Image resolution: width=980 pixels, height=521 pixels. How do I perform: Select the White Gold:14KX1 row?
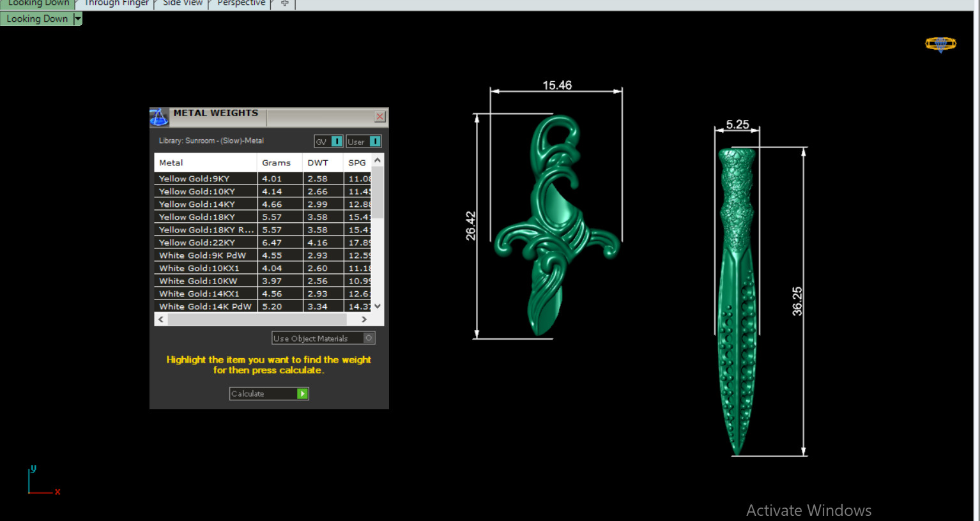click(x=263, y=294)
